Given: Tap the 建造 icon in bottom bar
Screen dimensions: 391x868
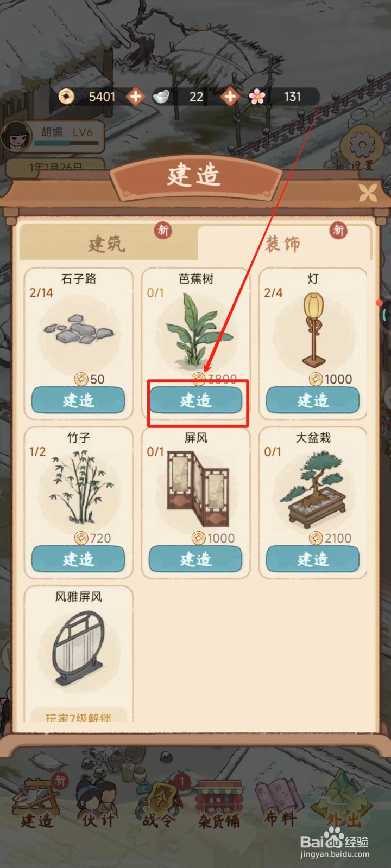Looking at the screenshot, I should tap(38, 803).
